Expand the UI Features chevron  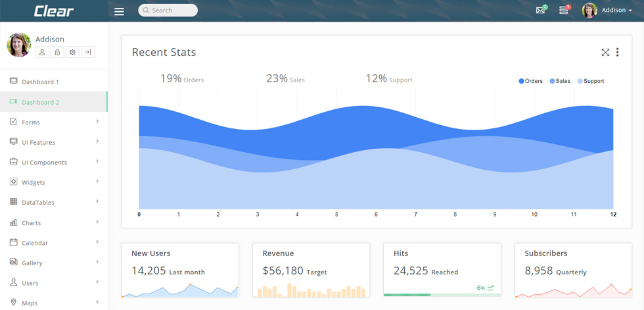pyautogui.click(x=97, y=141)
